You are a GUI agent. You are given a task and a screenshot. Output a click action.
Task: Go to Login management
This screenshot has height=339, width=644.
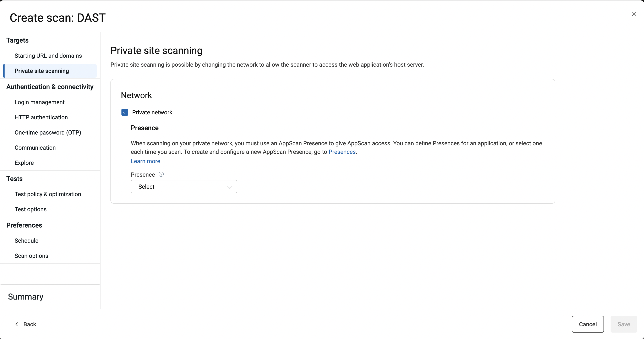pyautogui.click(x=39, y=102)
